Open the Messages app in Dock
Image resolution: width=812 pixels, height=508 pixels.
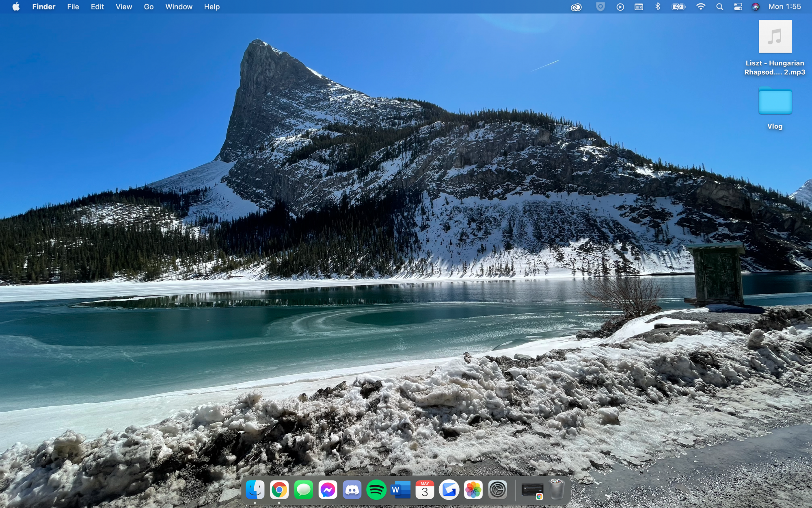(x=304, y=490)
